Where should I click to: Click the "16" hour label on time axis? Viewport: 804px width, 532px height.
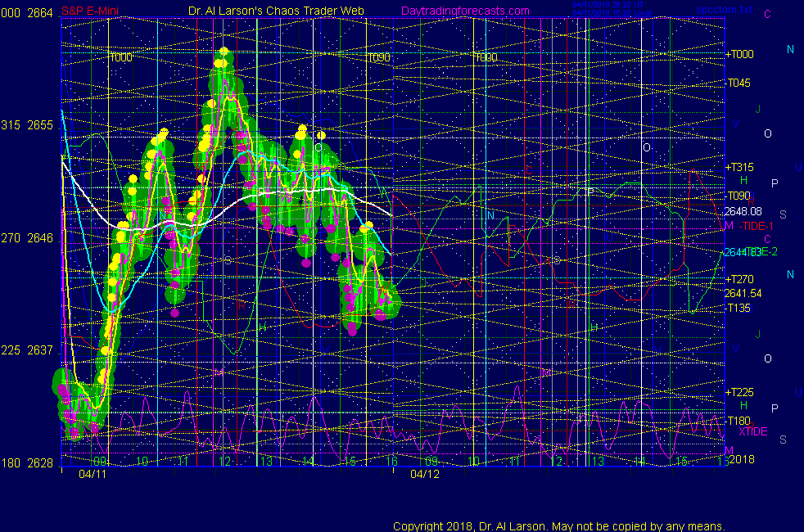(391, 462)
